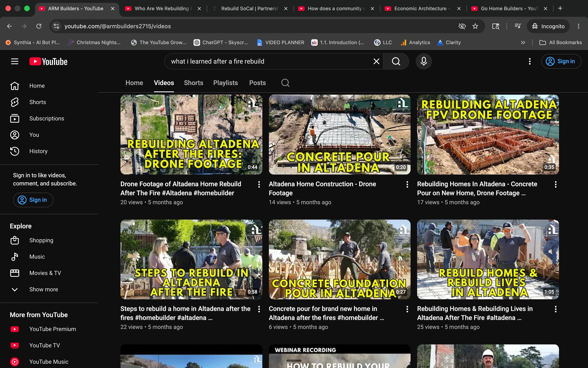Switch to the channel Home tab
The image size is (588, 368).
[x=134, y=83]
